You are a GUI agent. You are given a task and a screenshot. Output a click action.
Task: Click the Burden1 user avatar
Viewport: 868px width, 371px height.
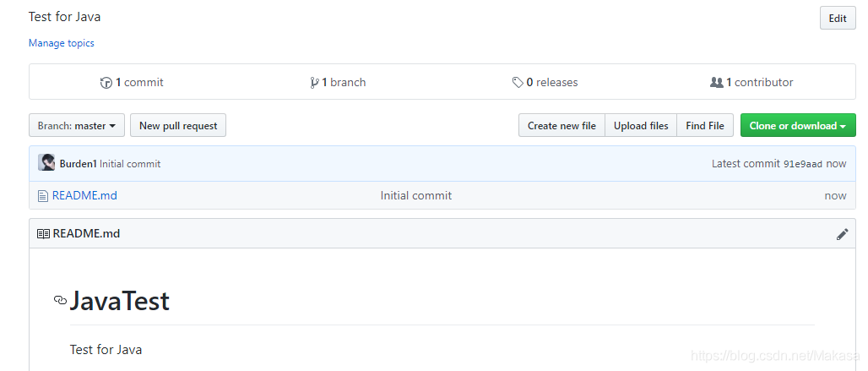[47, 163]
